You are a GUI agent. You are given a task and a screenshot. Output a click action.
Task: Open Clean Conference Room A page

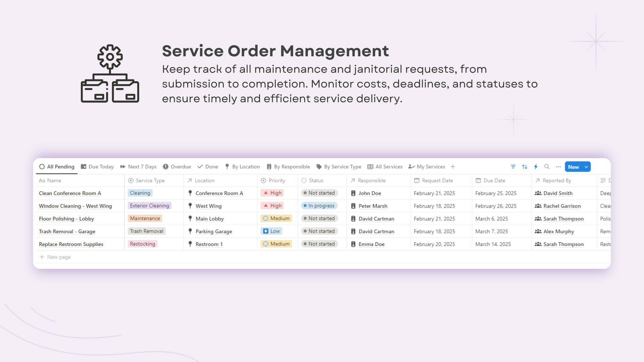pyautogui.click(x=70, y=193)
